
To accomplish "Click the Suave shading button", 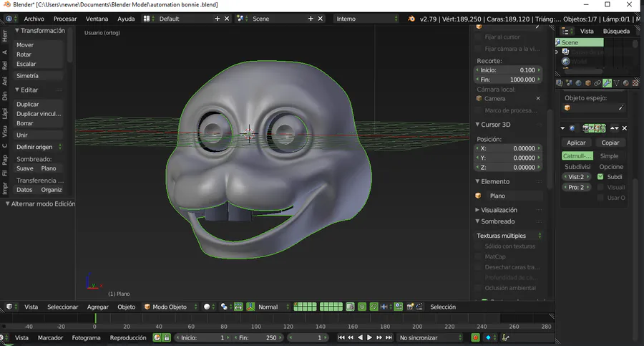I will pos(25,168).
